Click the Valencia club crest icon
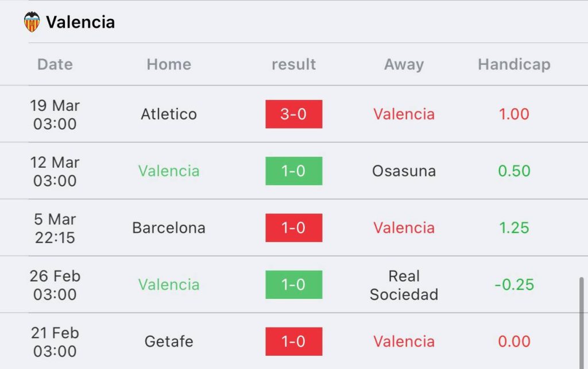Screen dimensions: 588x369 tap(32, 22)
